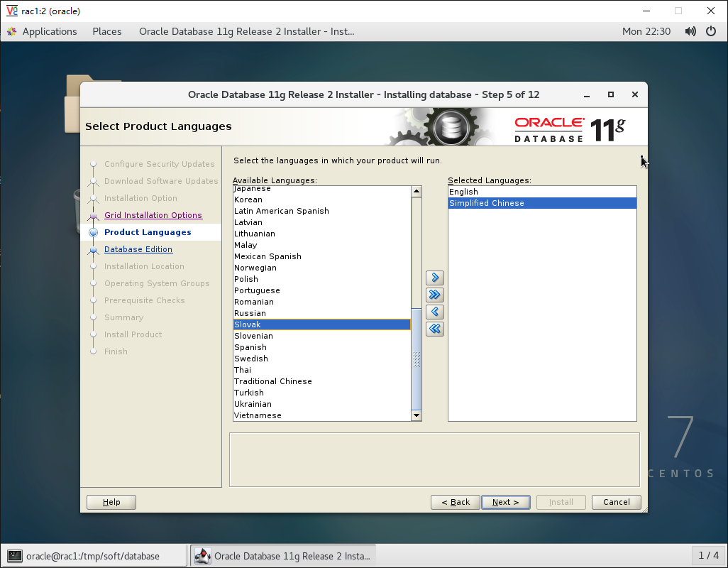Select Romanian in Available Languages
Screen dimensions: 728x568
321,302
